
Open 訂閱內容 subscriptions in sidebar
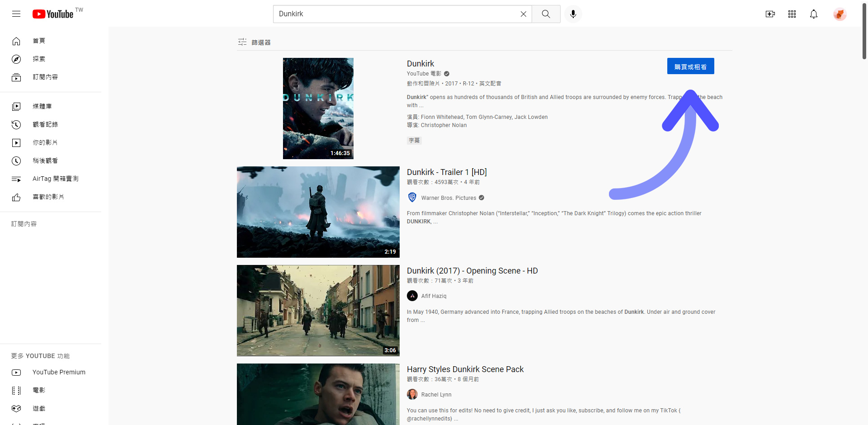pyautogui.click(x=51, y=77)
